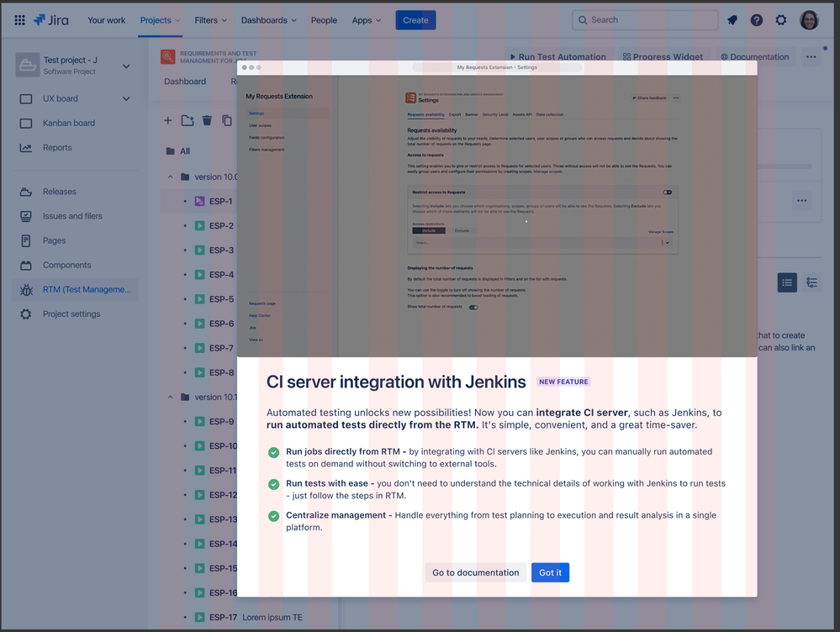The image size is (840, 632).
Task: Click the Reports chart icon
Action: 26,148
